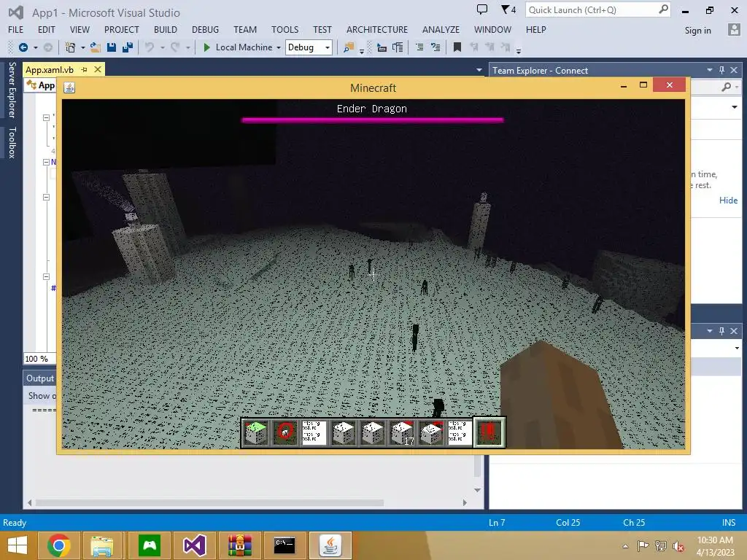The width and height of the screenshot is (747, 560).
Task: Open the EDIT menu
Action: click(x=46, y=29)
